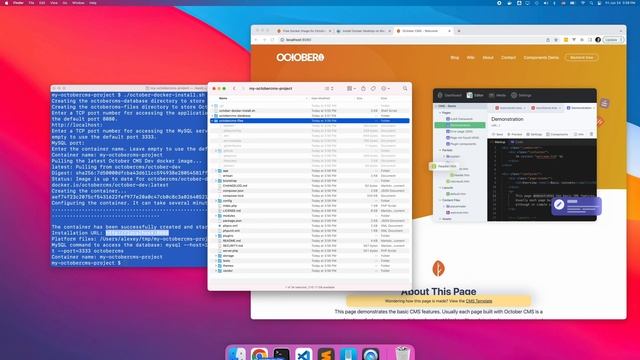
Task: Open the Components Demo nav link
Action: (541, 58)
